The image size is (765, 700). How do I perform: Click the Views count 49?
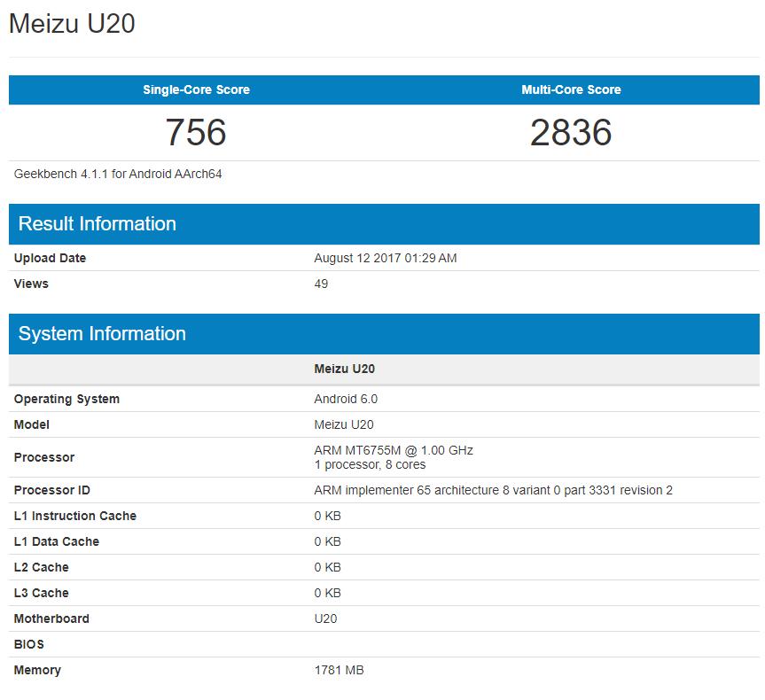321,284
